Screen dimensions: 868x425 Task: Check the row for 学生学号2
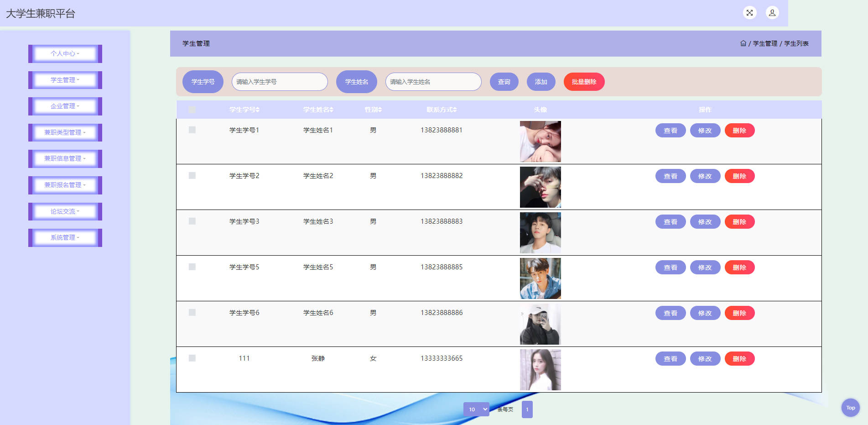192,176
